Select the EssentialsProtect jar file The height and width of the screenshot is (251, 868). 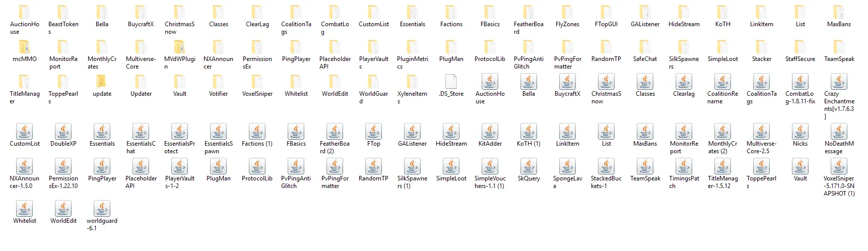179,139
